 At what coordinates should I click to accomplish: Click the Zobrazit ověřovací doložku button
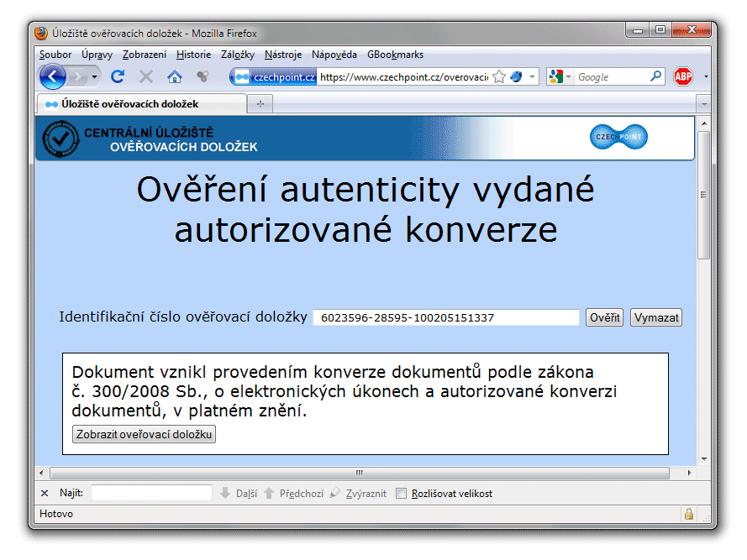pos(144,434)
